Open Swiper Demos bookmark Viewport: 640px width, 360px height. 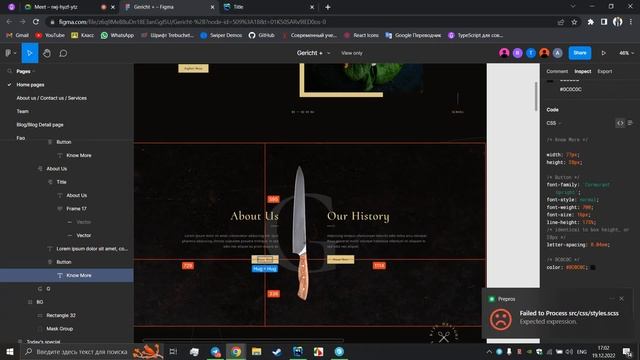[221, 36]
